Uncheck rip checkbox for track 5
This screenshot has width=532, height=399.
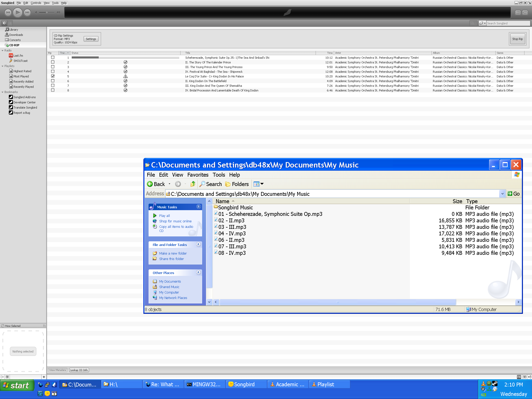pyautogui.click(x=53, y=76)
